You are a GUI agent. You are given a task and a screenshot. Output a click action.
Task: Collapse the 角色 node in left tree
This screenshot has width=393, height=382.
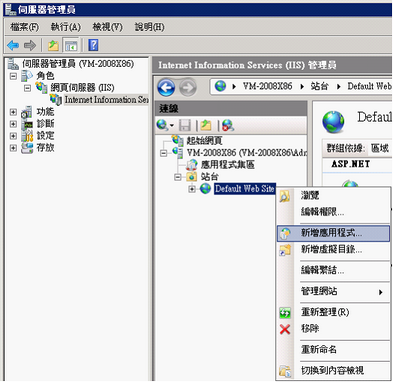coord(13,76)
